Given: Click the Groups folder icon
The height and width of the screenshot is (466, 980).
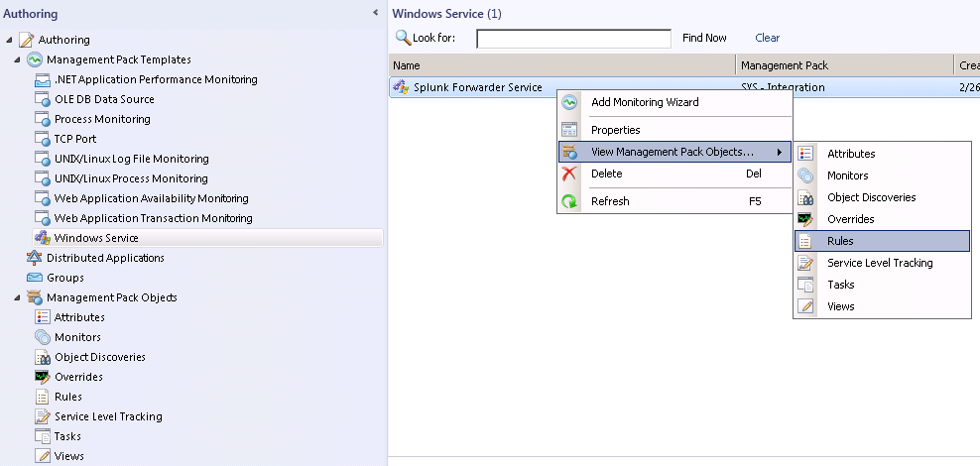Looking at the screenshot, I should [35, 278].
